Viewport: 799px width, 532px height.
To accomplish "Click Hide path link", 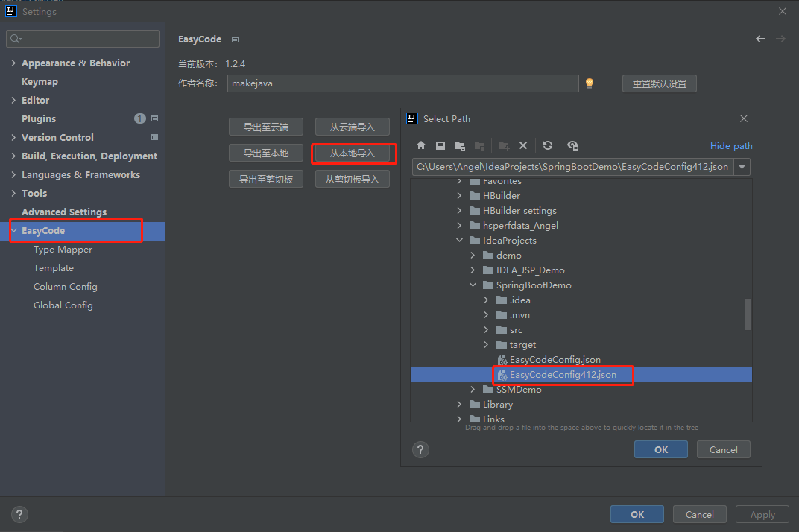I will pyautogui.click(x=731, y=146).
